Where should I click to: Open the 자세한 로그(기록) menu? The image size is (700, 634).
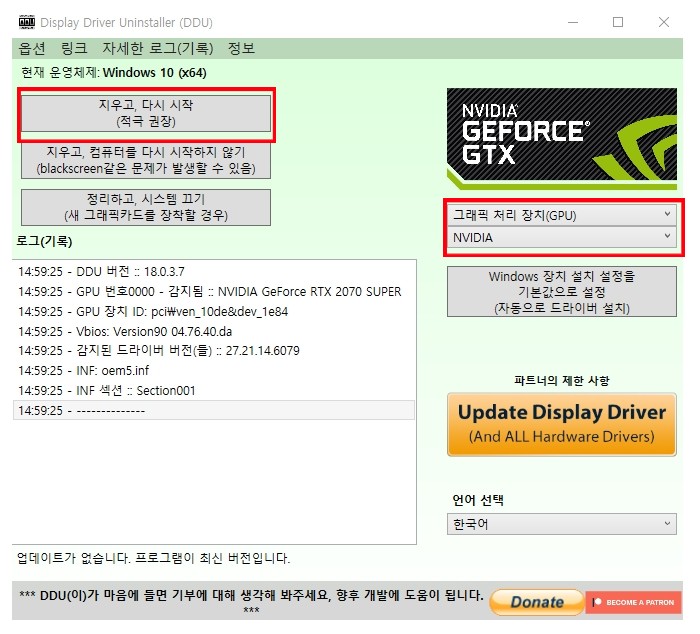click(158, 48)
